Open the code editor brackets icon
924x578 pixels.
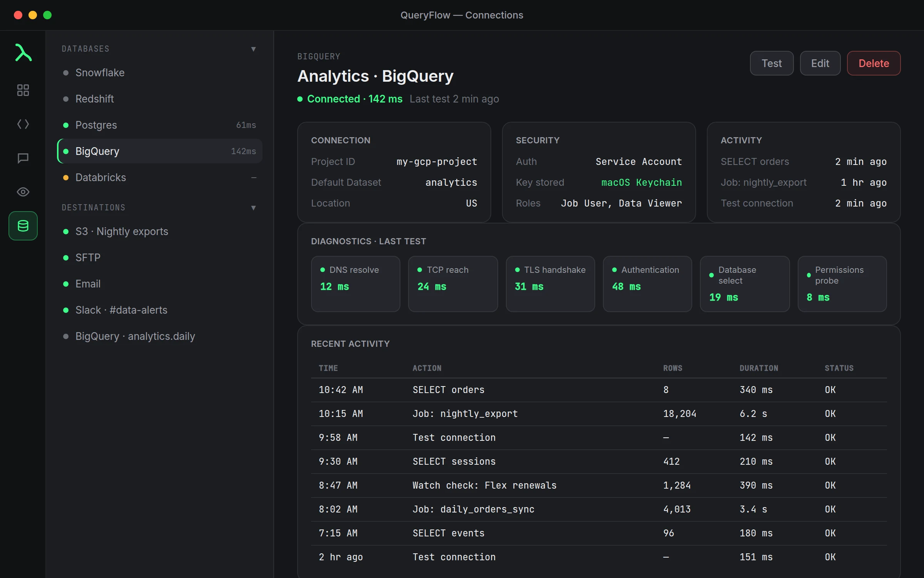pyautogui.click(x=23, y=124)
